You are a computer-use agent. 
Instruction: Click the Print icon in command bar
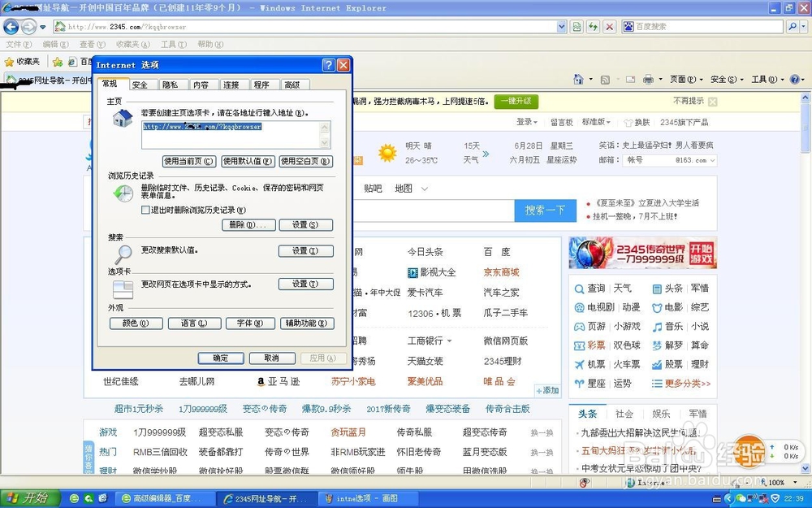tap(648, 80)
